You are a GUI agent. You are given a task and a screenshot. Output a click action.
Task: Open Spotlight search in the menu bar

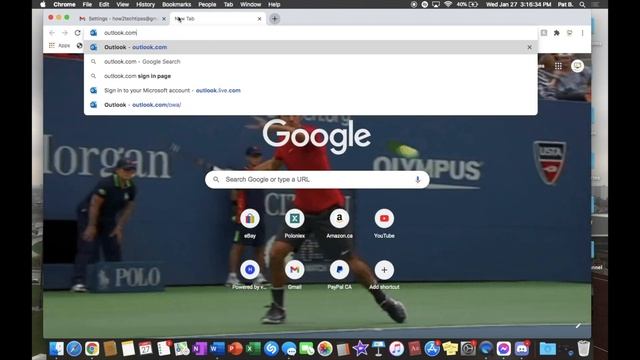(582, 4)
